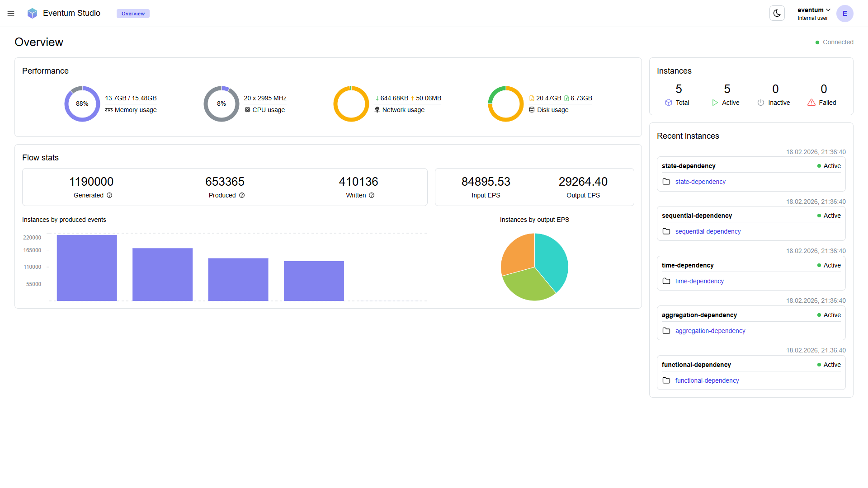This screenshot has width=868, height=488.
Task: Click the E user avatar
Action: point(844,14)
